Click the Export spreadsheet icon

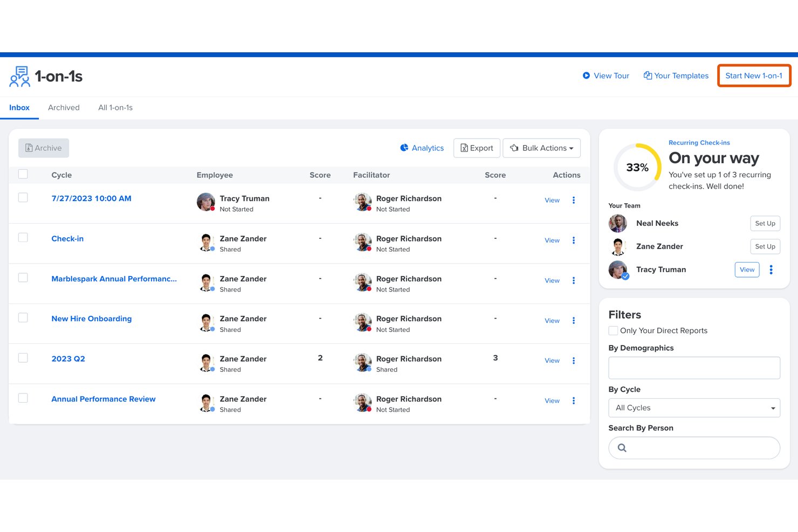pos(464,148)
